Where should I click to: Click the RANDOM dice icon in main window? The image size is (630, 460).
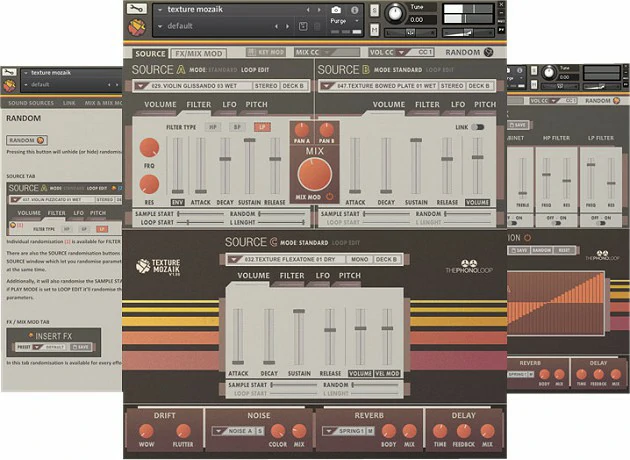pyautogui.click(x=489, y=52)
